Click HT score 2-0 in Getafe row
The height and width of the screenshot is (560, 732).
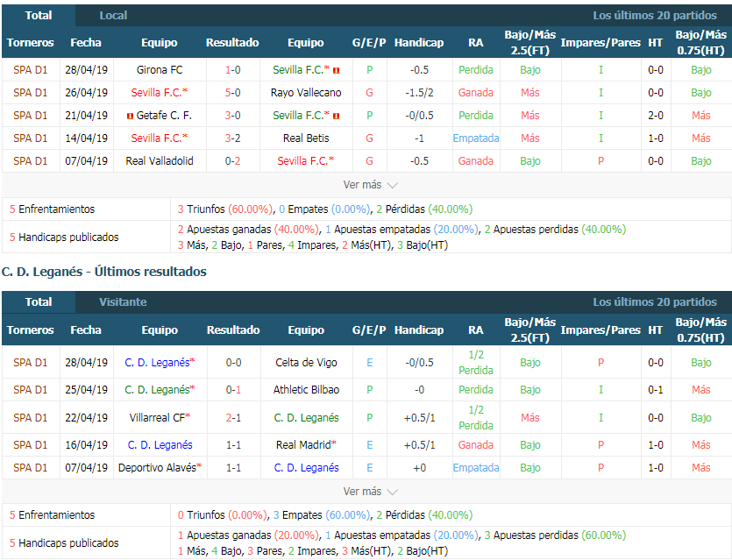click(656, 116)
